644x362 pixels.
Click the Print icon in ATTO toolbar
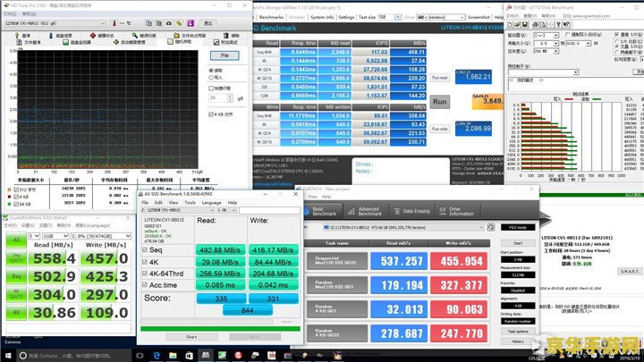point(535,25)
